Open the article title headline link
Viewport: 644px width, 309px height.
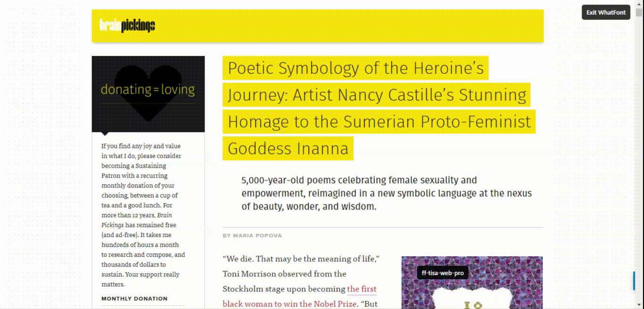pyautogui.click(x=379, y=108)
